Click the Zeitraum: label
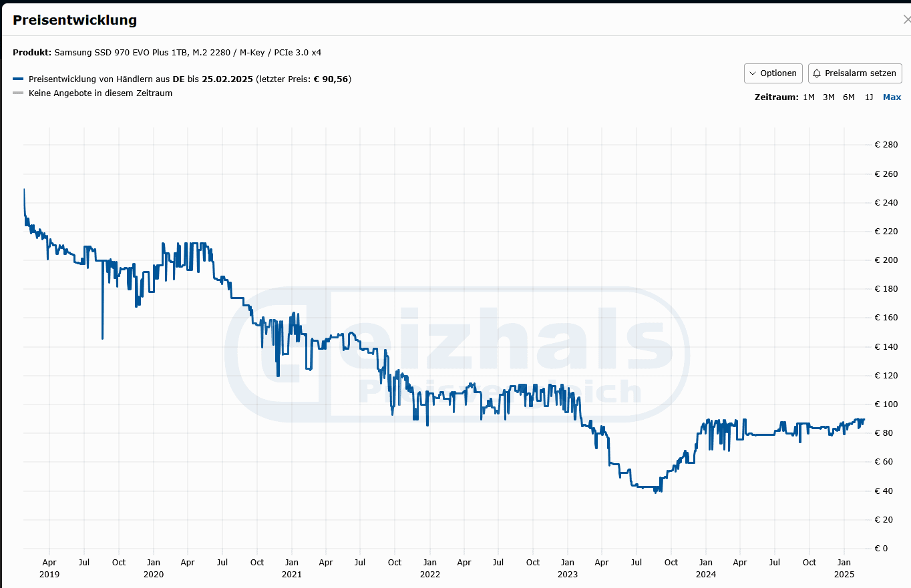The width and height of the screenshot is (911, 588). [x=777, y=97]
